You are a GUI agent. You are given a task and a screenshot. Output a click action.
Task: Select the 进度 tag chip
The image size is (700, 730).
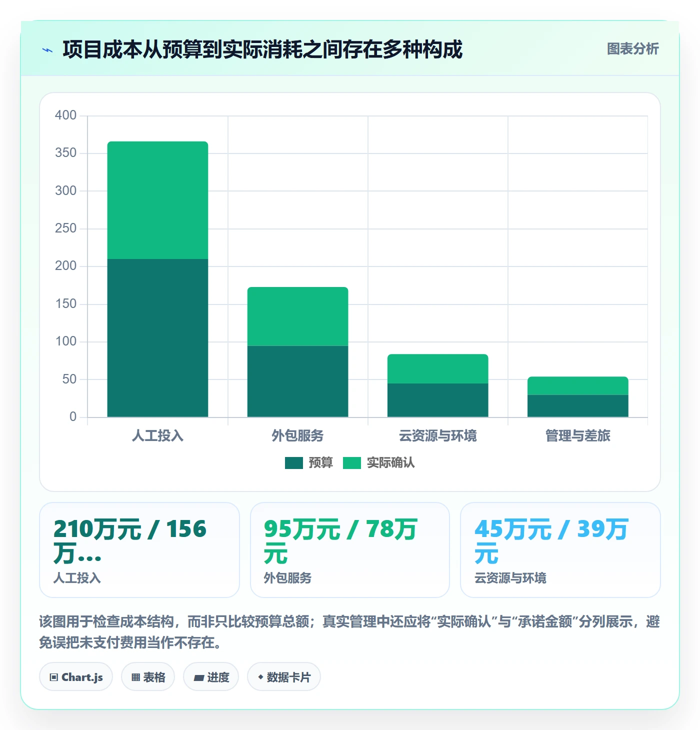[211, 677]
